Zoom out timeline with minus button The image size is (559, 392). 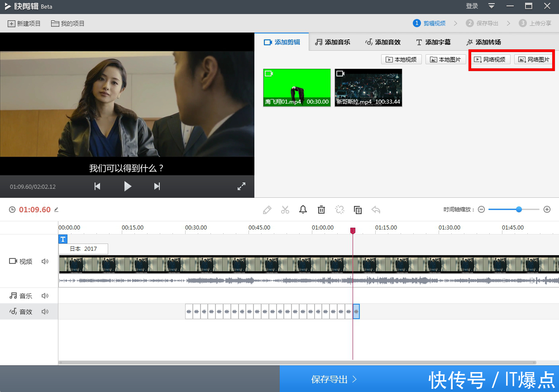point(481,210)
